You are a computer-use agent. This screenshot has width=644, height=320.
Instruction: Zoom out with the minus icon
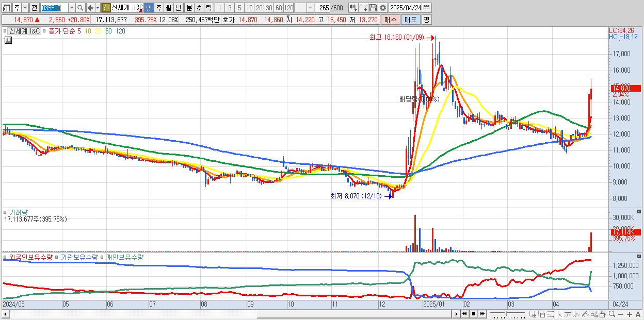(621, 314)
